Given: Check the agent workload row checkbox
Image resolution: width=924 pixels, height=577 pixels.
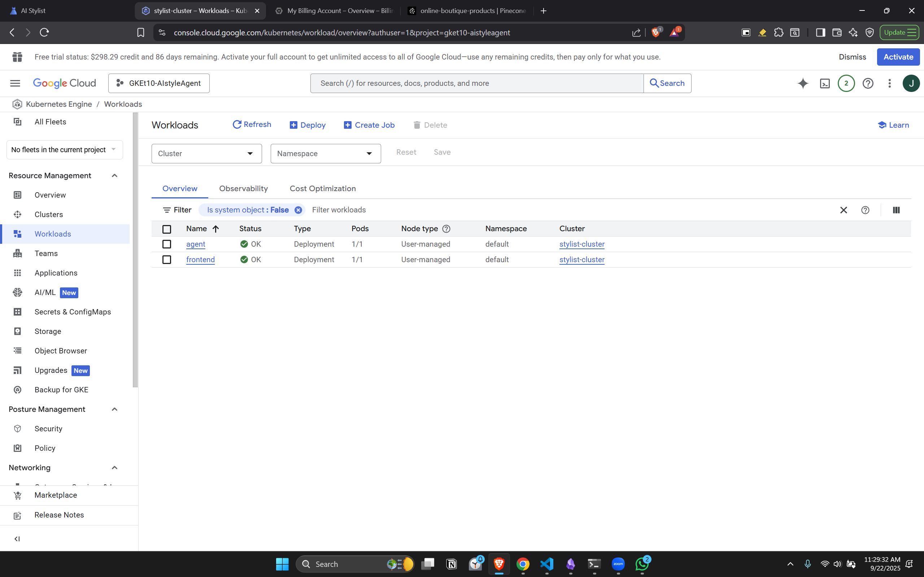Looking at the screenshot, I should [166, 244].
